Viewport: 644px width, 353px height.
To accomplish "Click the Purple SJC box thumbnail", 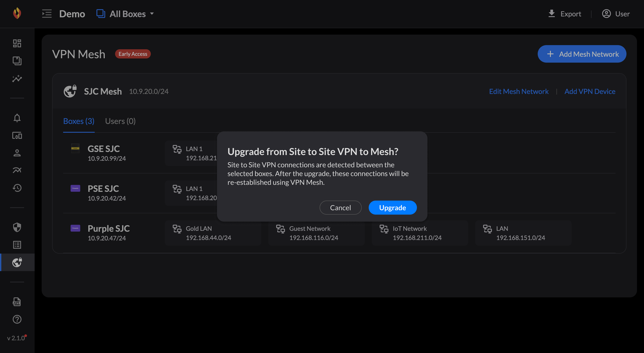I will [75, 228].
